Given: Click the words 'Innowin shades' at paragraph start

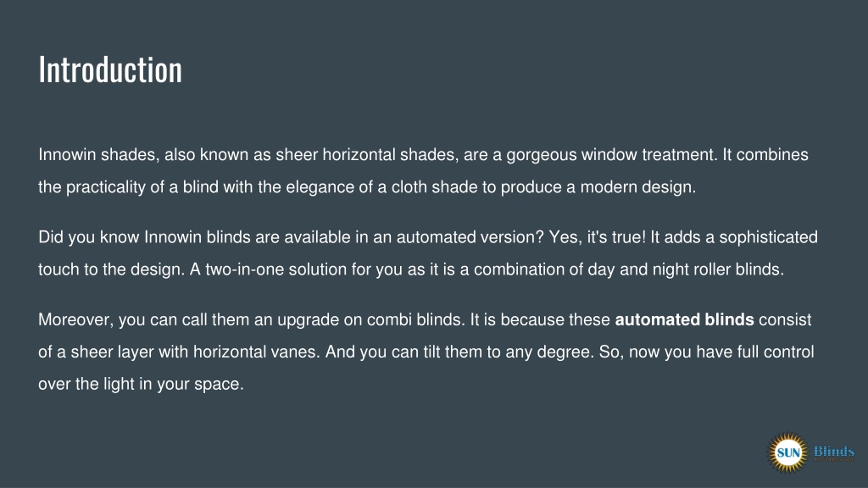Looking at the screenshot, I should click(x=98, y=155).
